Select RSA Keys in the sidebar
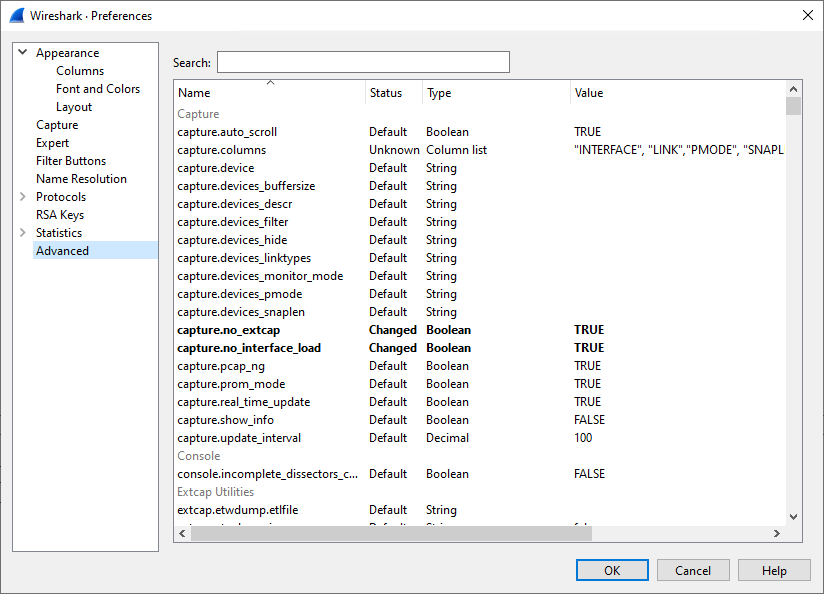The width and height of the screenshot is (824, 594). click(60, 215)
